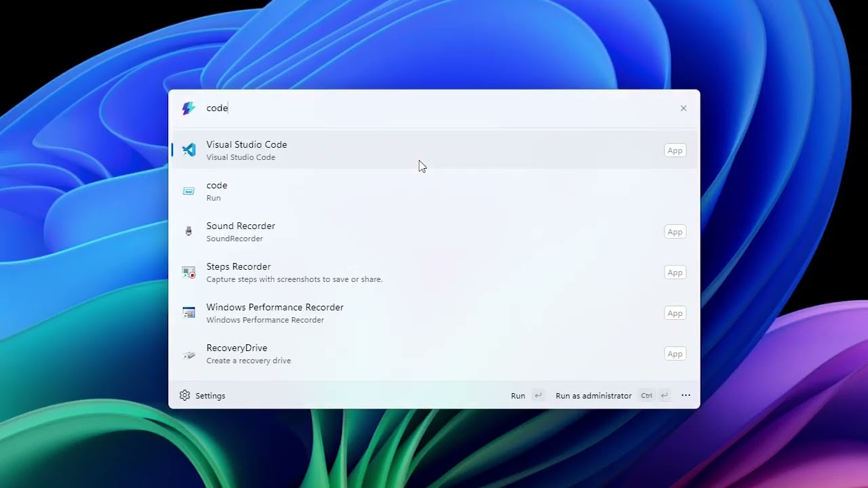868x488 pixels.
Task: Click the RecoveryDrive icon
Action: click(189, 354)
